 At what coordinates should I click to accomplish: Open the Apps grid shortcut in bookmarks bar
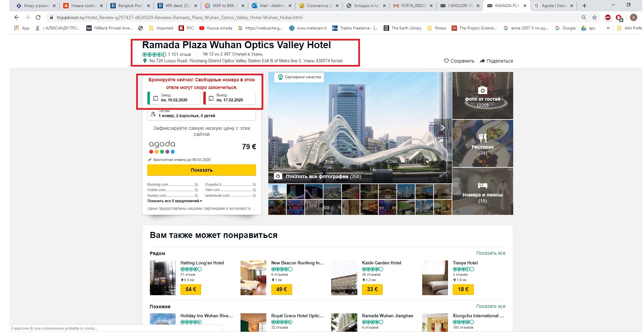click(x=22, y=28)
